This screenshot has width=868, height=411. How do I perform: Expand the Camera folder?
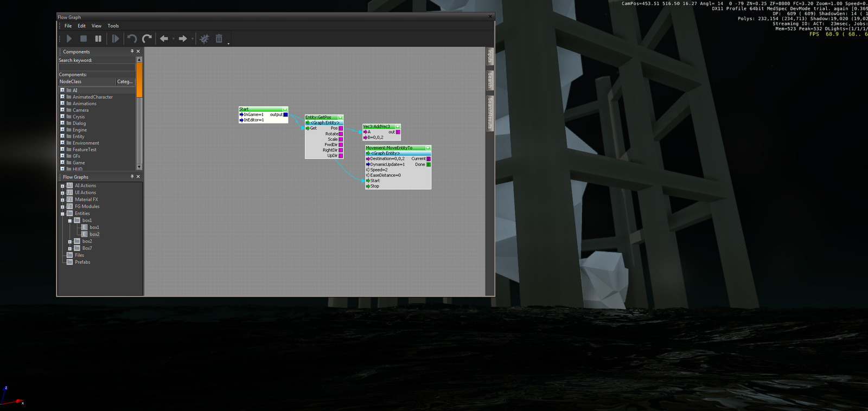[x=62, y=110]
